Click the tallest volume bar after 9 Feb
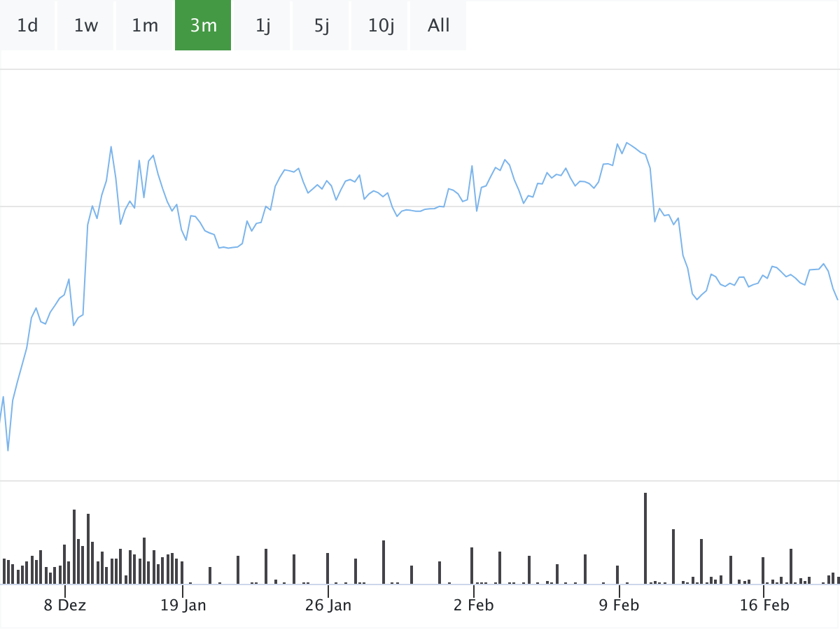This screenshot has width=840, height=630. 645,538
